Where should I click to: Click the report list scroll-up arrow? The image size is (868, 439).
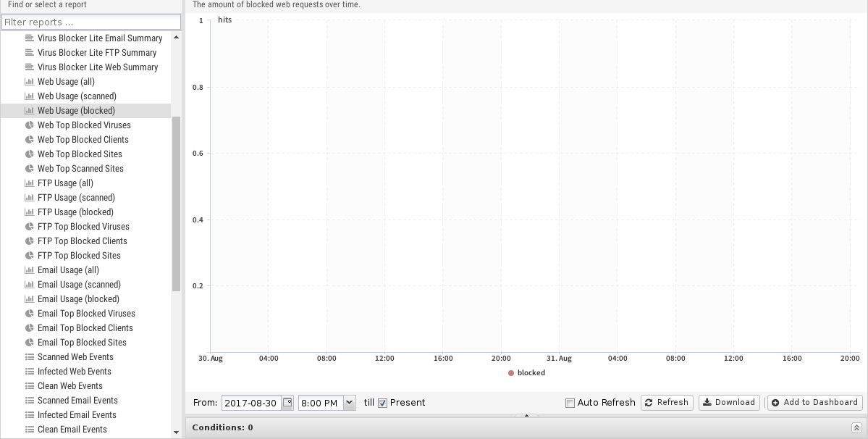coord(176,37)
